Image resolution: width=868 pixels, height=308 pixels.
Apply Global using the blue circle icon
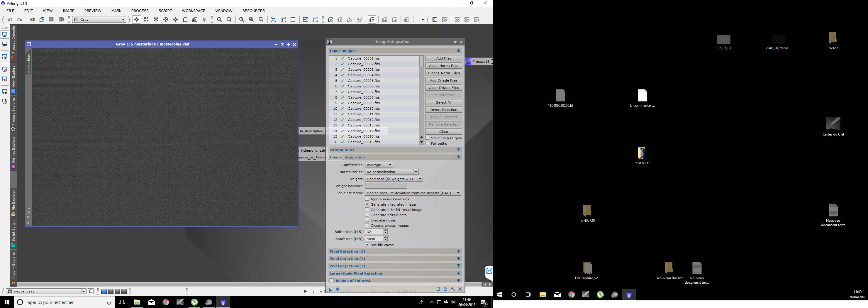click(x=338, y=289)
